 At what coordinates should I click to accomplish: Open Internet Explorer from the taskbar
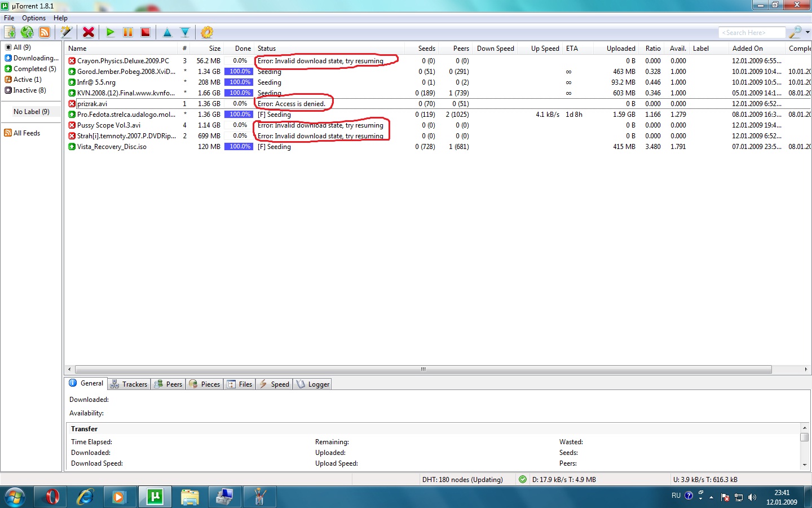(x=85, y=497)
